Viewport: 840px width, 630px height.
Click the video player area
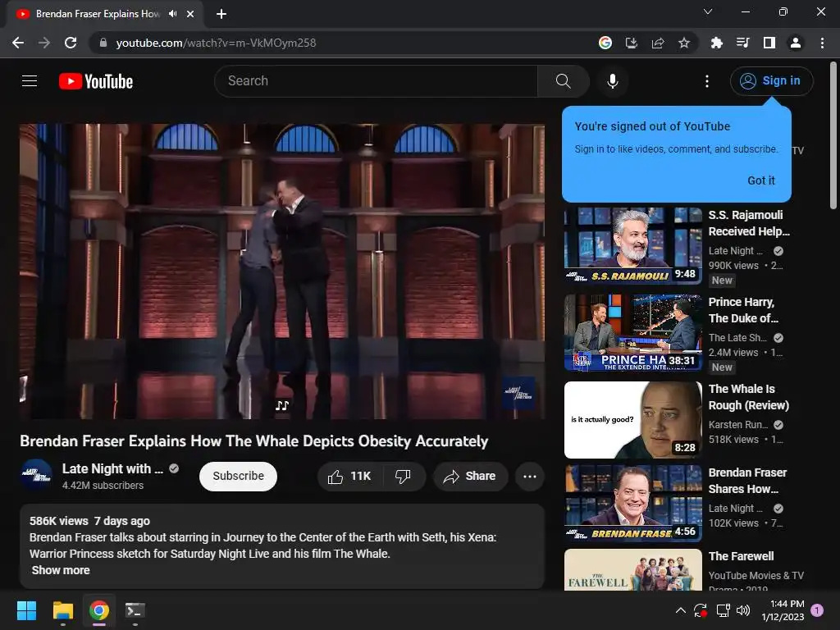coord(282,271)
